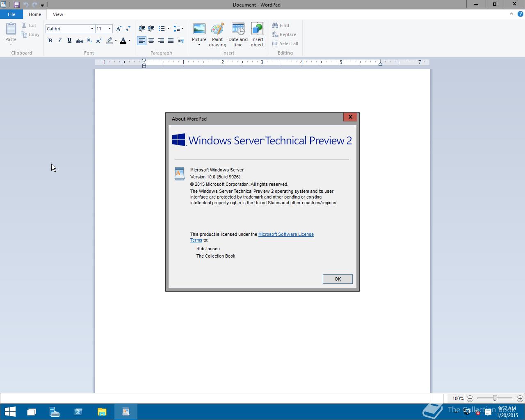This screenshot has width=525, height=420.
Task: Click Shrink font icon
Action: 128,29
